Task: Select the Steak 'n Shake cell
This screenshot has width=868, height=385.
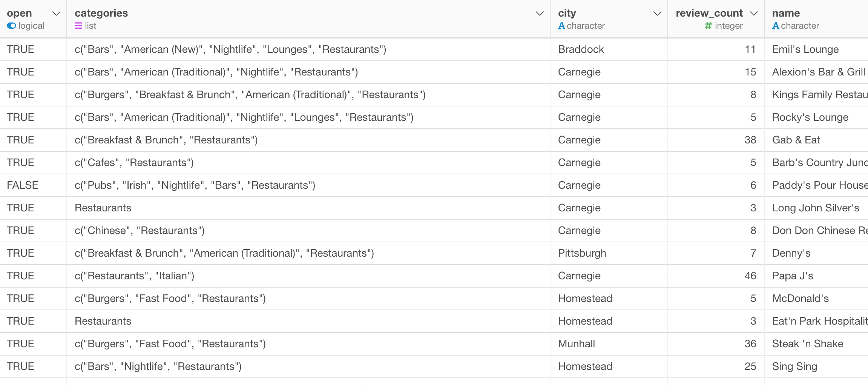Action: tap(816, 344)
